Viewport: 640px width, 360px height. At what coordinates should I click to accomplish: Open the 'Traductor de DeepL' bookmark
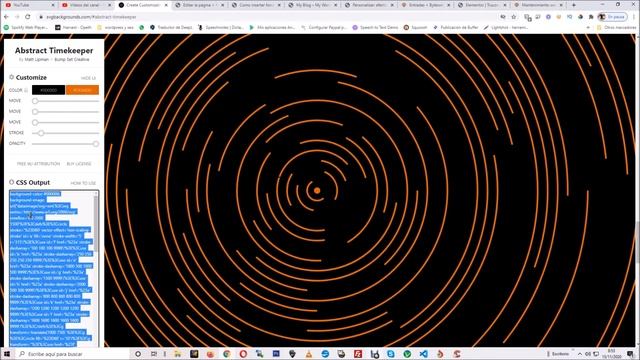(171, 27)
